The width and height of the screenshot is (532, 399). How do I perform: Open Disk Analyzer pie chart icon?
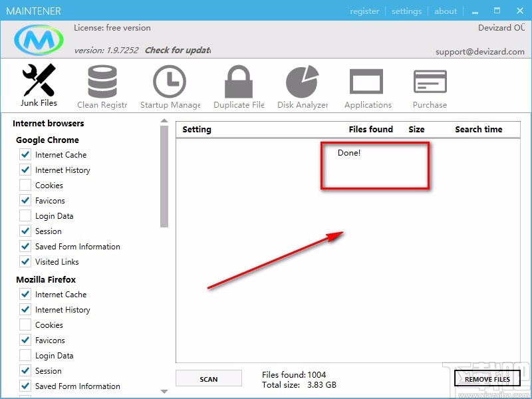303,81
